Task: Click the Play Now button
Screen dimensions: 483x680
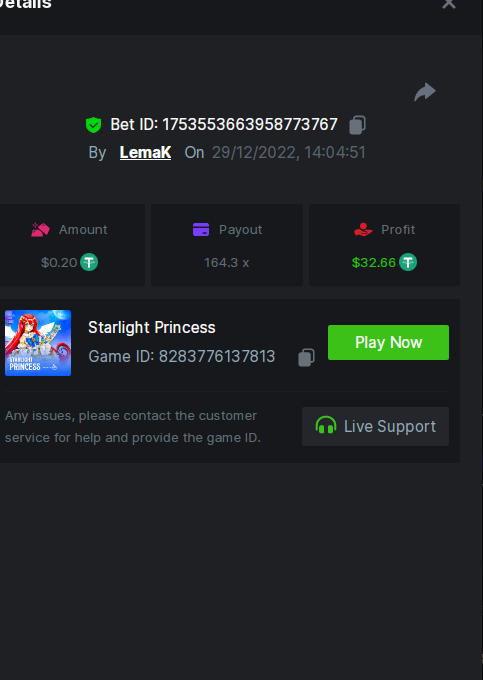Action: click(x=388, y=342)
